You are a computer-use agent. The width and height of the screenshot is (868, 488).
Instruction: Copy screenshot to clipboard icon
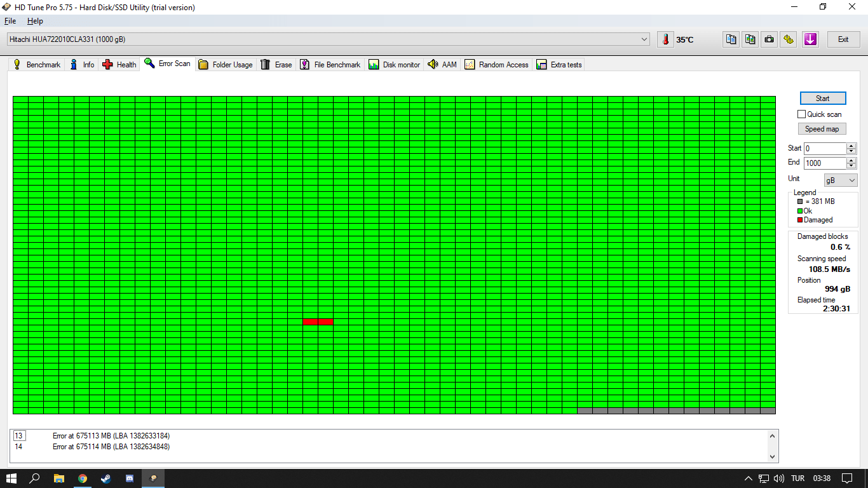pos(750,39)
